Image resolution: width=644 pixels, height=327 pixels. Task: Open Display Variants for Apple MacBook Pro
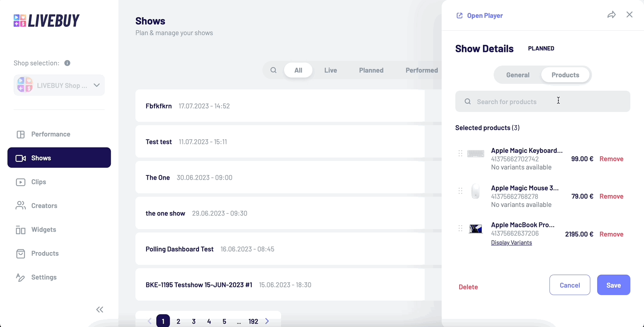coord(512,242)
